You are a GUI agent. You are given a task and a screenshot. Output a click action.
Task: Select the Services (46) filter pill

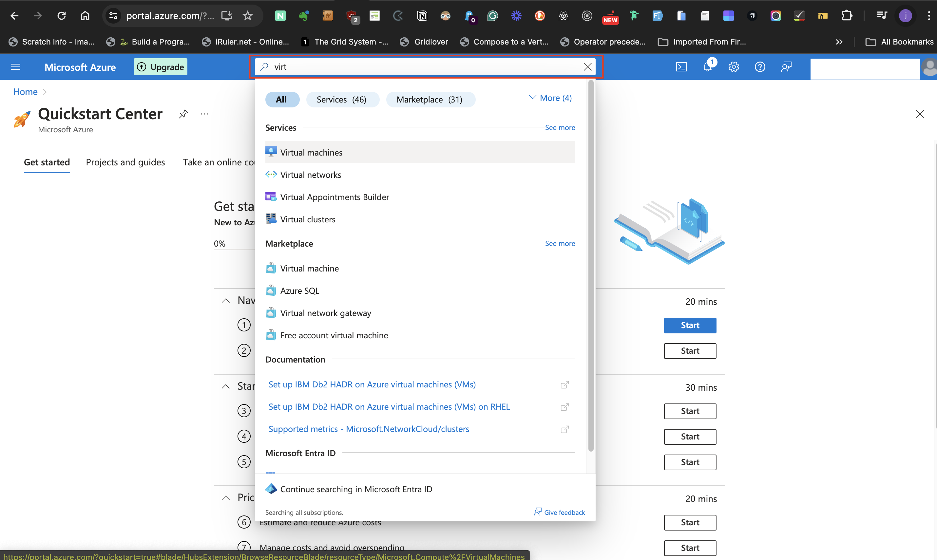(x=342, y=99)
